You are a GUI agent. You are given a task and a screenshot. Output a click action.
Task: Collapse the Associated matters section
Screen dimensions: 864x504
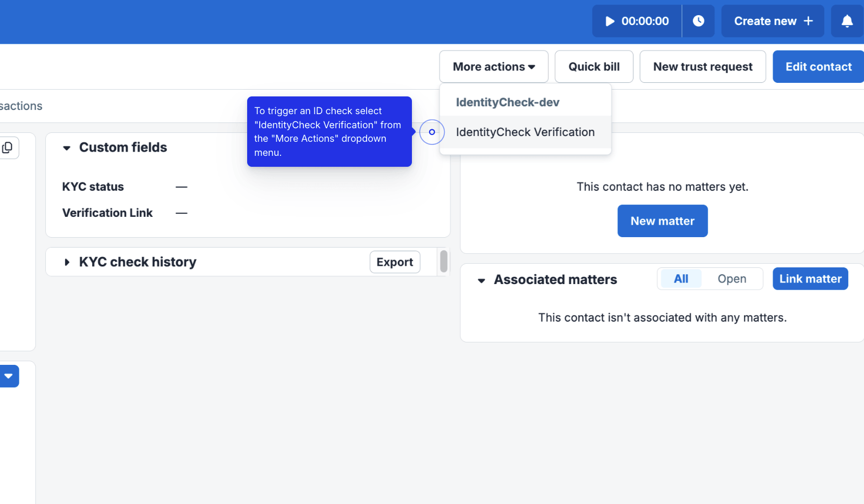pos(481,280)
